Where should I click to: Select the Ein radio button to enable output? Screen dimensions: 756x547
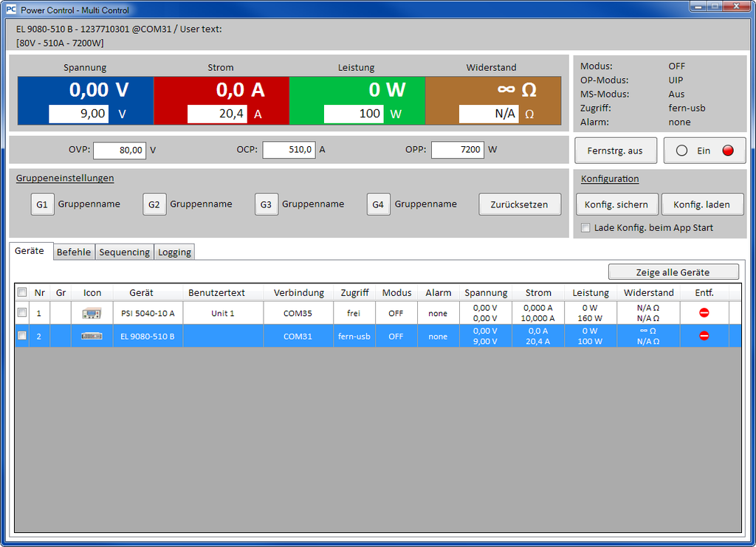click(681, 150)
